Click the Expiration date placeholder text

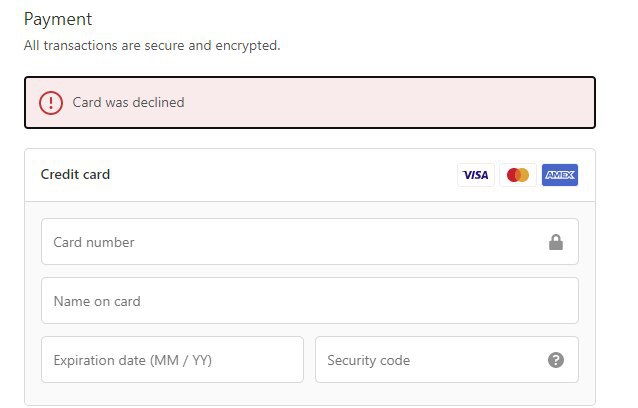[133, 360]
